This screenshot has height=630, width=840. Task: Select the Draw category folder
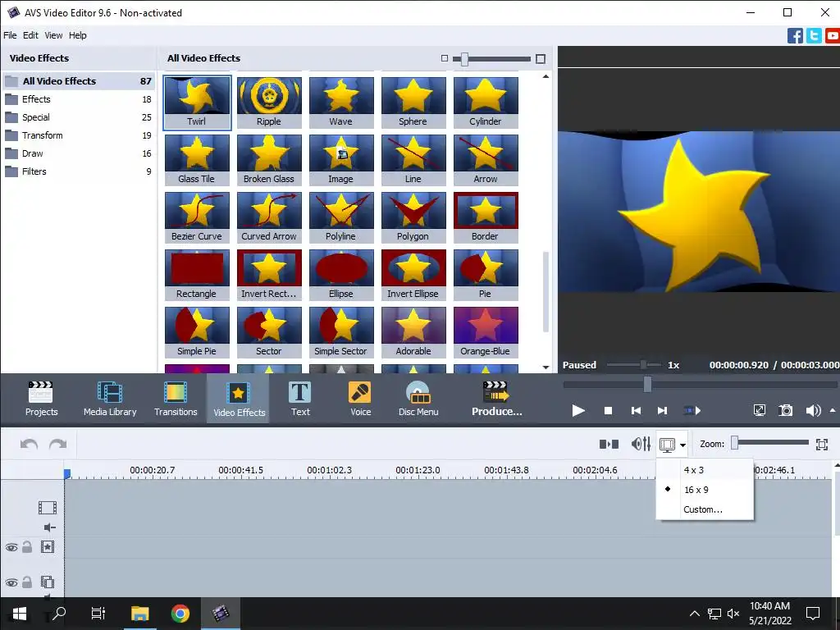(78, 153)
